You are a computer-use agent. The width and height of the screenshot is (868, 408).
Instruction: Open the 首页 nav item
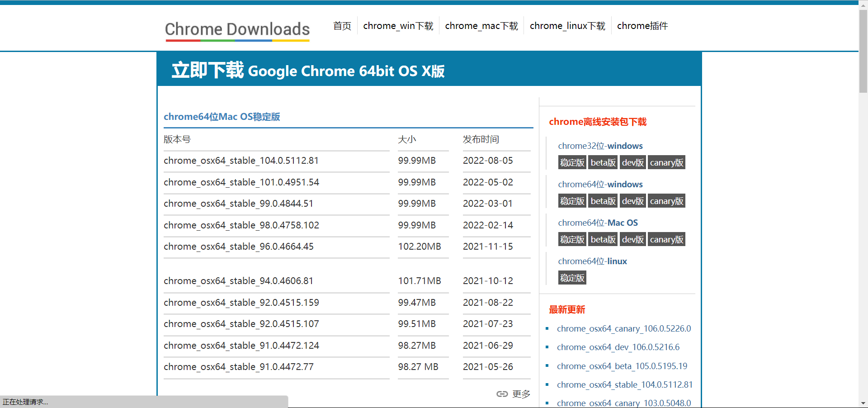tap(342, 26)
